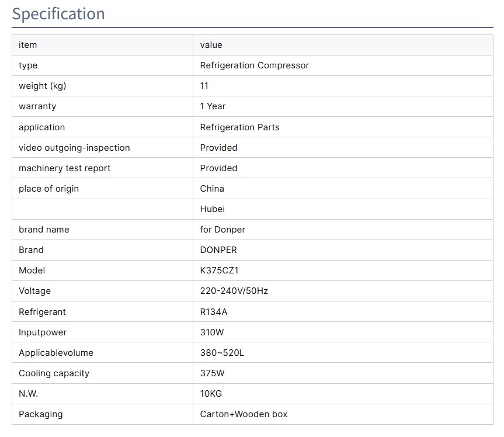The image size is (504, 437).
Task: Click the 'weight (kg)' row label
Action: point(42,86)
